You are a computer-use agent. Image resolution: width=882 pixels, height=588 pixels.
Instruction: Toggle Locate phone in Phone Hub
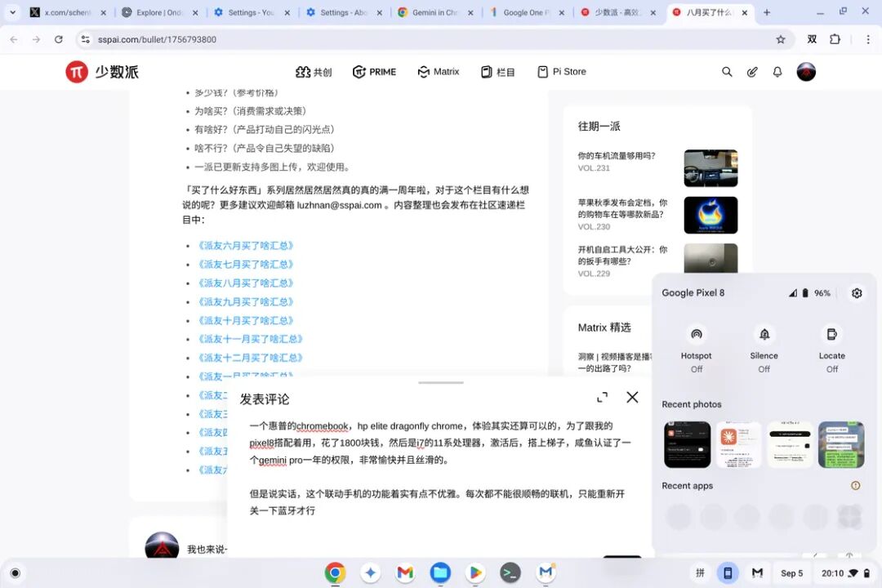(831, 334)
